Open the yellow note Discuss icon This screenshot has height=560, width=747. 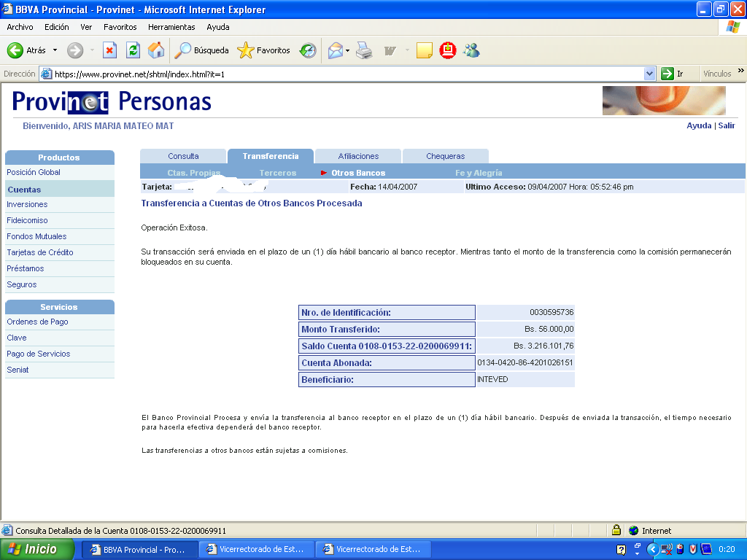pos(424,50)
